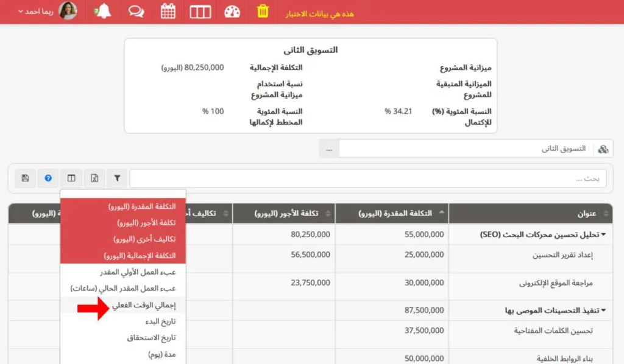Click the kanban board columns icon
The image size is (624, 364).
(200, 12)
